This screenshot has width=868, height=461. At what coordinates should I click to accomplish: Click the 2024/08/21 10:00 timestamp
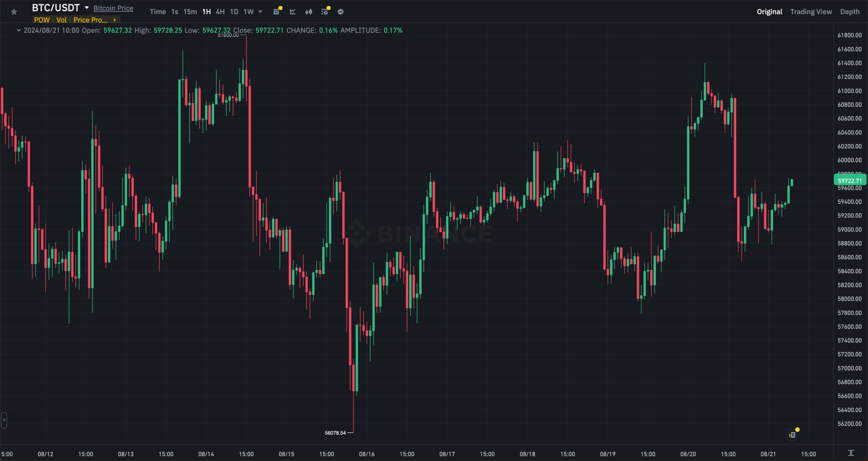[51, 30]
